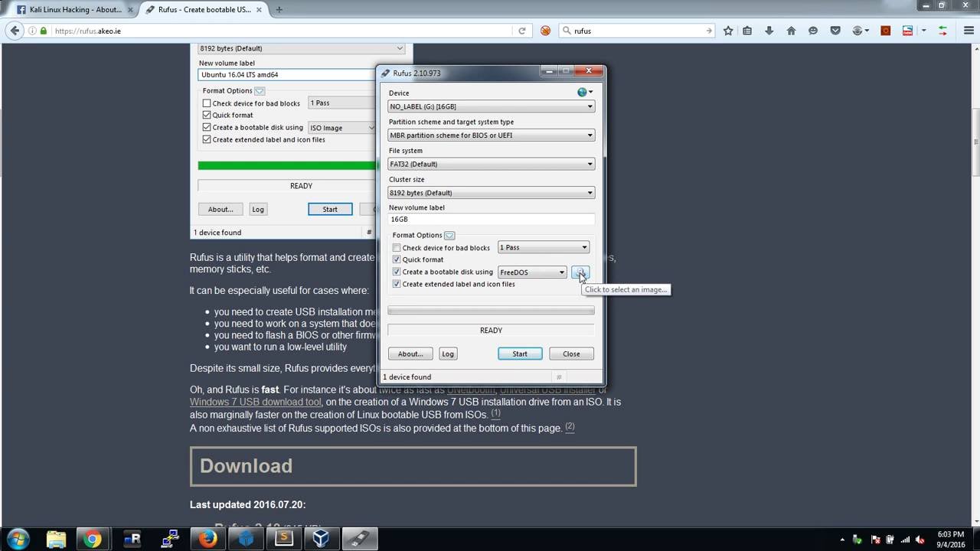Expand Format Options advanced arrow in Rufus dialog

(449, 236)
